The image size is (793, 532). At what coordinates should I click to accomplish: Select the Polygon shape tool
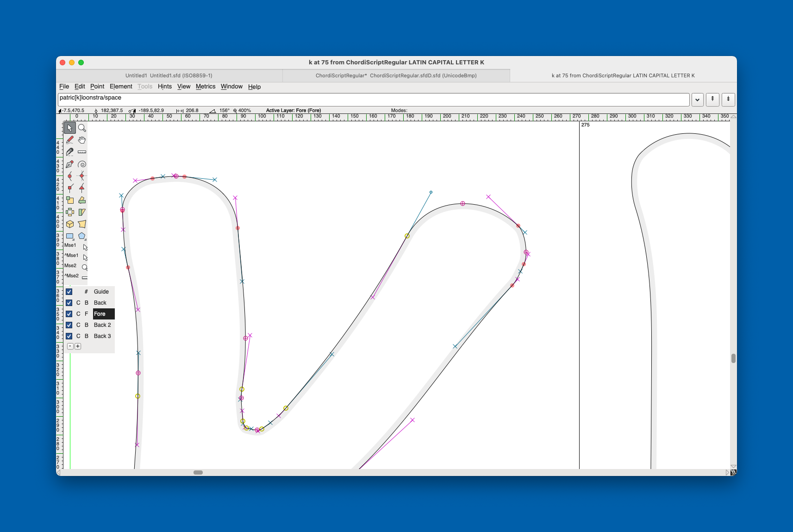click(82, 236)
